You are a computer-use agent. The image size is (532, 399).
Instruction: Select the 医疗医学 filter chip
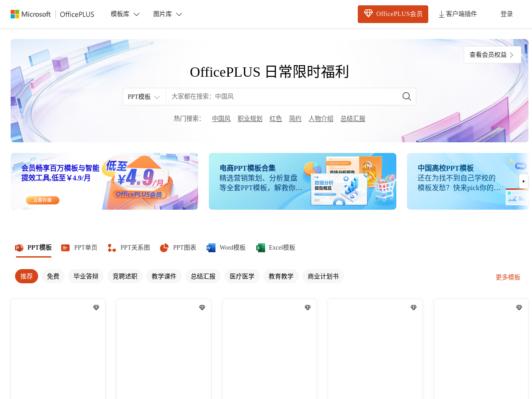[x=242, y=276]
